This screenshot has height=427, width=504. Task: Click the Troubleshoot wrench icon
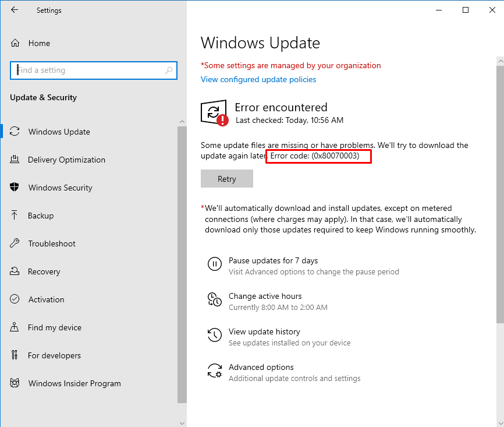pyautogui.click(x=15, y=243)
